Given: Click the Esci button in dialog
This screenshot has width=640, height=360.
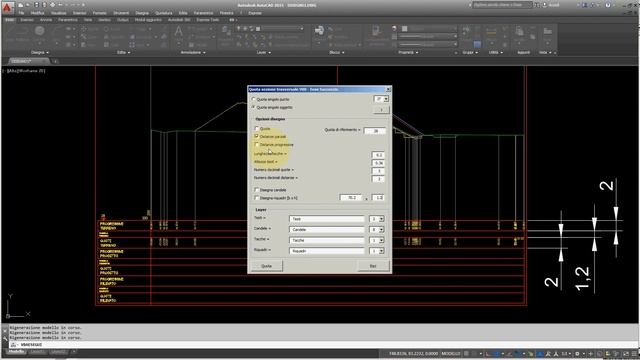Looking at the screenshot, I should coord(373,266).
